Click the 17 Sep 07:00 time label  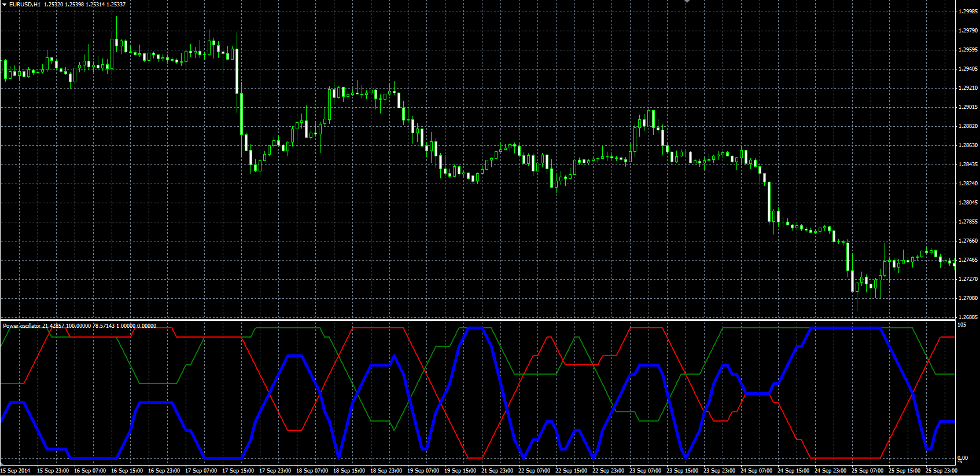coord(201,470)
